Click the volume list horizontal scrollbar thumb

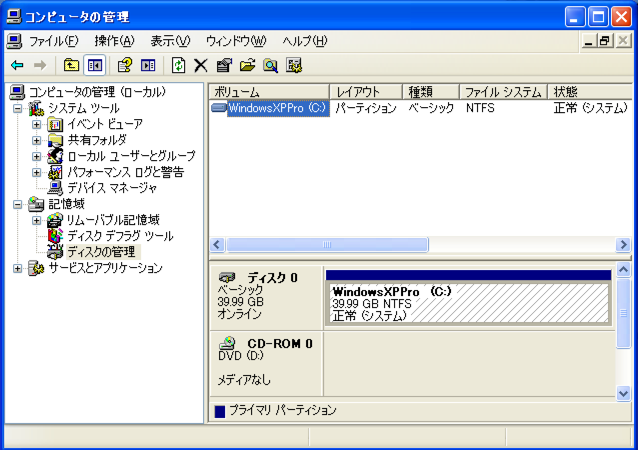[327, 245]
